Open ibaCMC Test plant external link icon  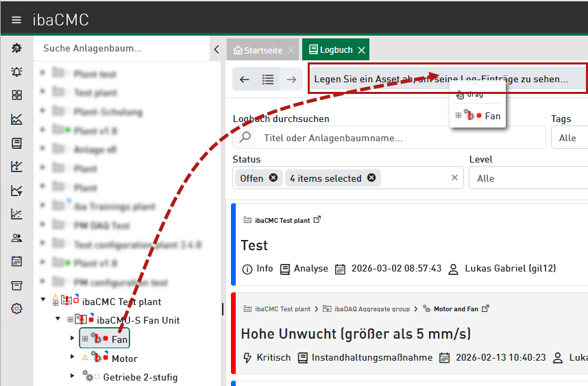(317, 219)
